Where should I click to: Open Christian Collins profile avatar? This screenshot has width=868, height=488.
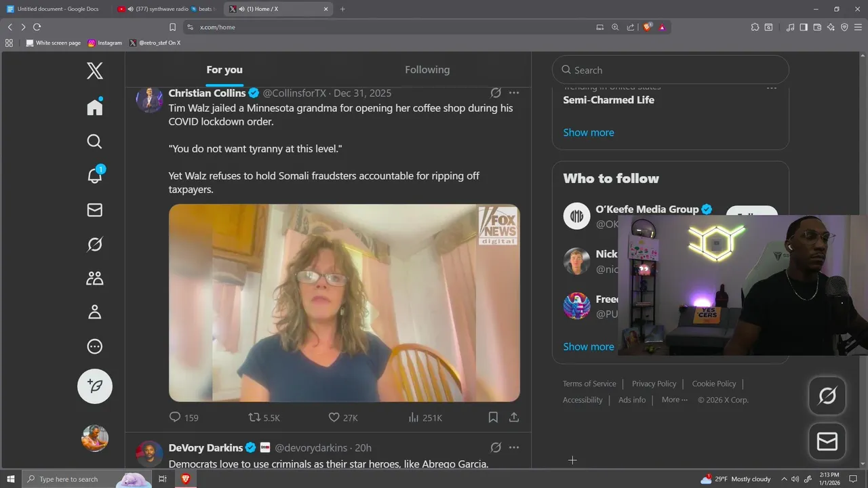[149, 99]
